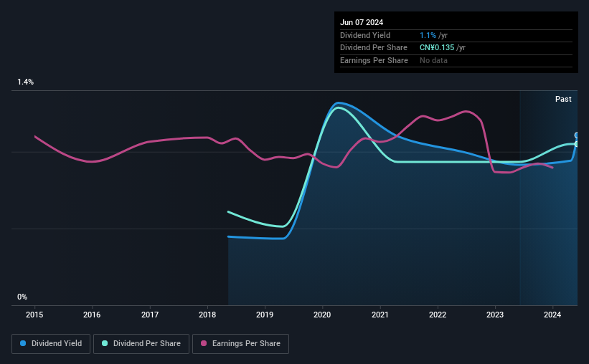Click the 1.1% dividend yield value

tap(428, 35)
